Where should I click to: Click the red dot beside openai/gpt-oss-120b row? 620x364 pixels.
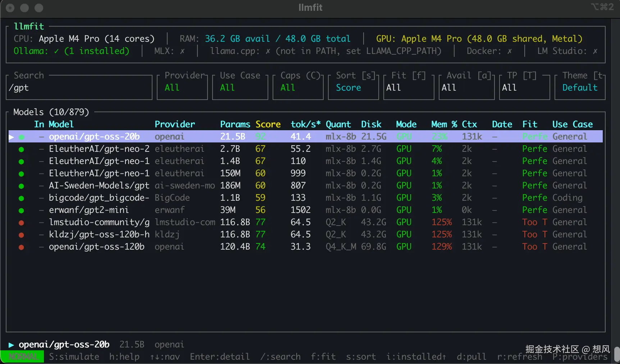(x=21, y=247)
